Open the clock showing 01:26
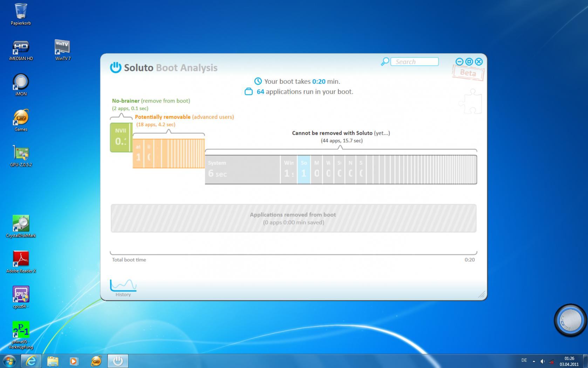This screenshot has width=588, height=368. [569, 361]
